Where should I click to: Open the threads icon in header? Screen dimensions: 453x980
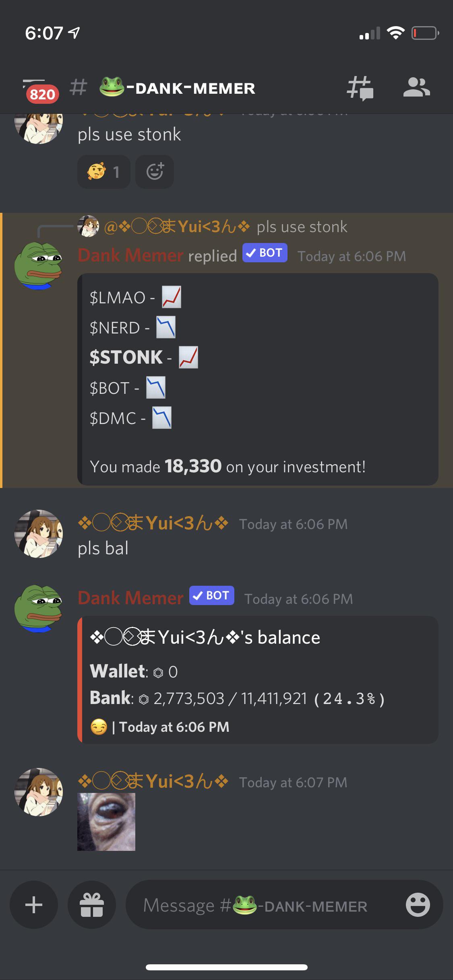[360, 88]
